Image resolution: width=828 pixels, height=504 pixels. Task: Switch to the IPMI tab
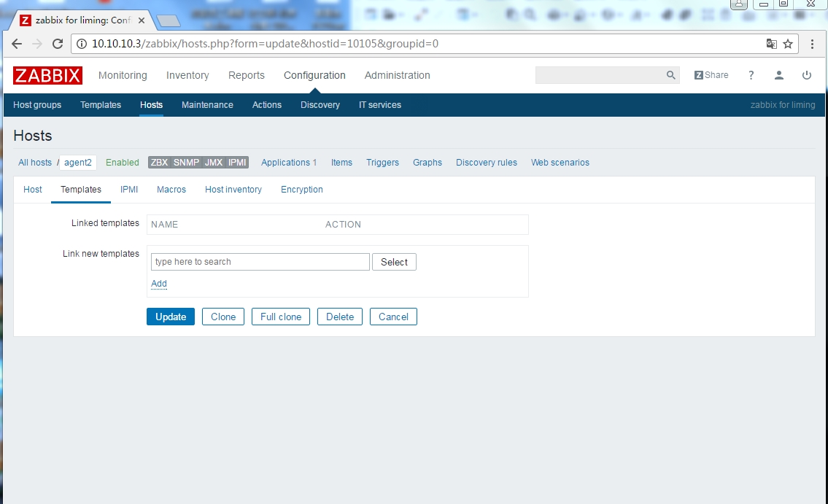click(x=129, y=190)
